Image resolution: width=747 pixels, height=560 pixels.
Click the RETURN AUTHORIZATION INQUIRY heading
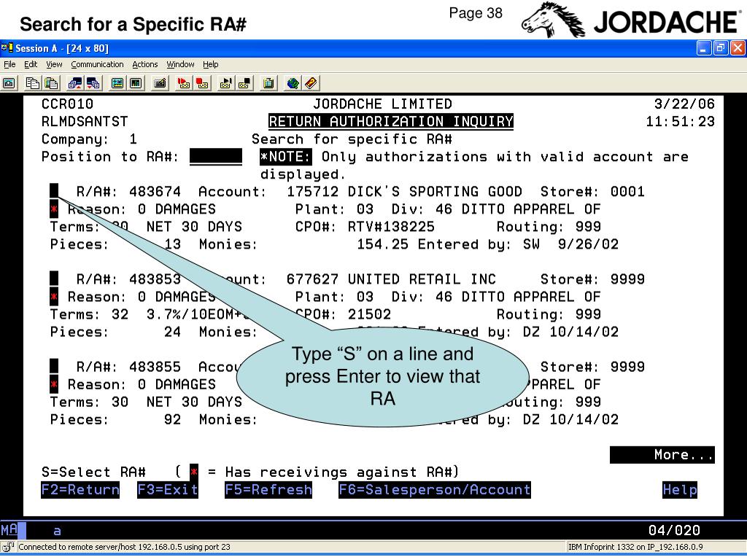[x=391, y=122]
